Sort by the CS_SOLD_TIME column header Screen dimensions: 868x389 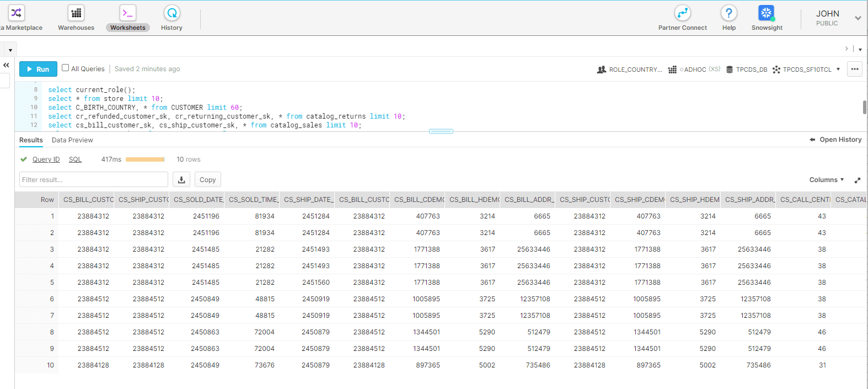click(252, 200)
